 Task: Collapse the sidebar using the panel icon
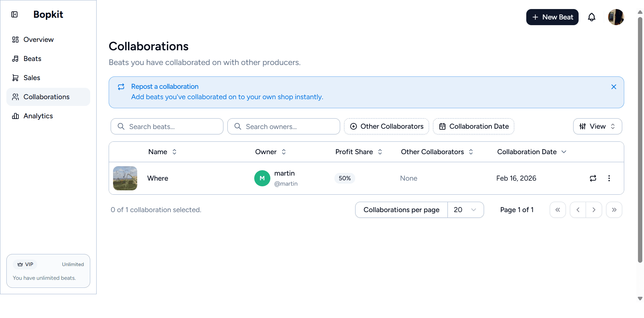coord(14,14)
